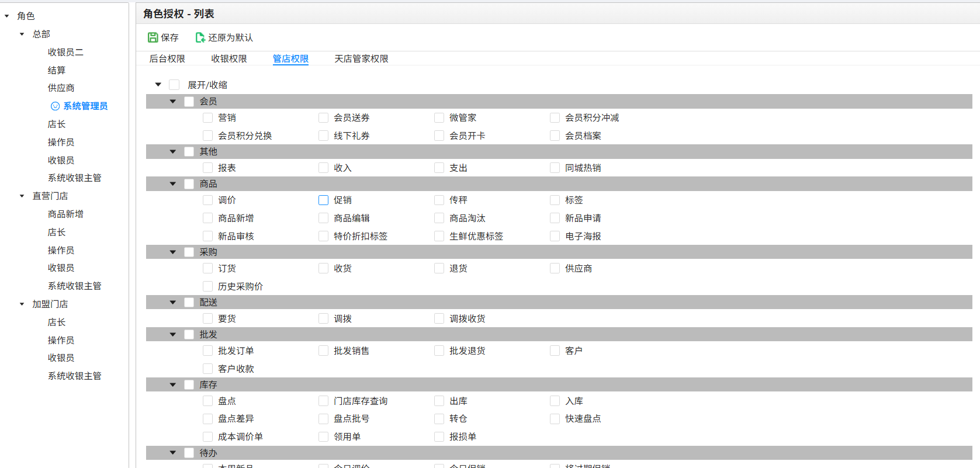Click the 保存 button text
Image resolution: width=980 pixels, height=468 pixels.
click(x=169, y=38)
